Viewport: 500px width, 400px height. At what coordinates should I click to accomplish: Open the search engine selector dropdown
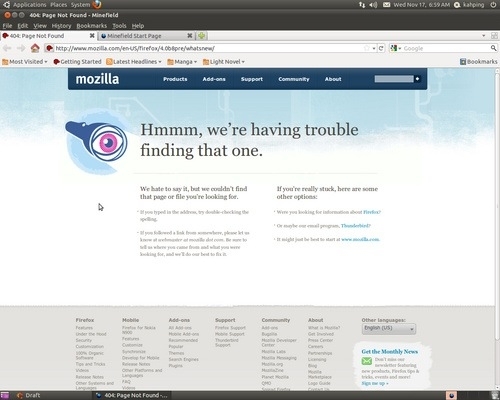point(396,48)
